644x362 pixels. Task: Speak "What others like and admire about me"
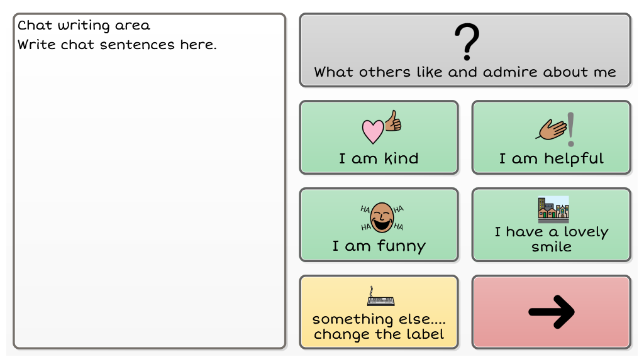click(465, 72)
